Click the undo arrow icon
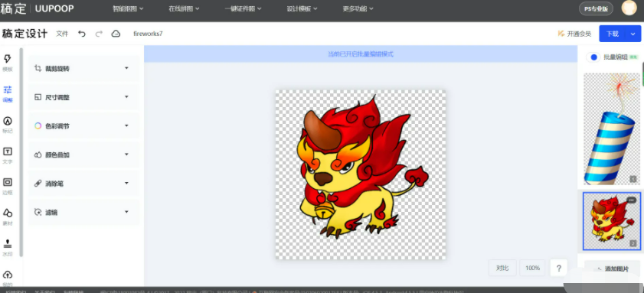644x293 pixels. 82,34
